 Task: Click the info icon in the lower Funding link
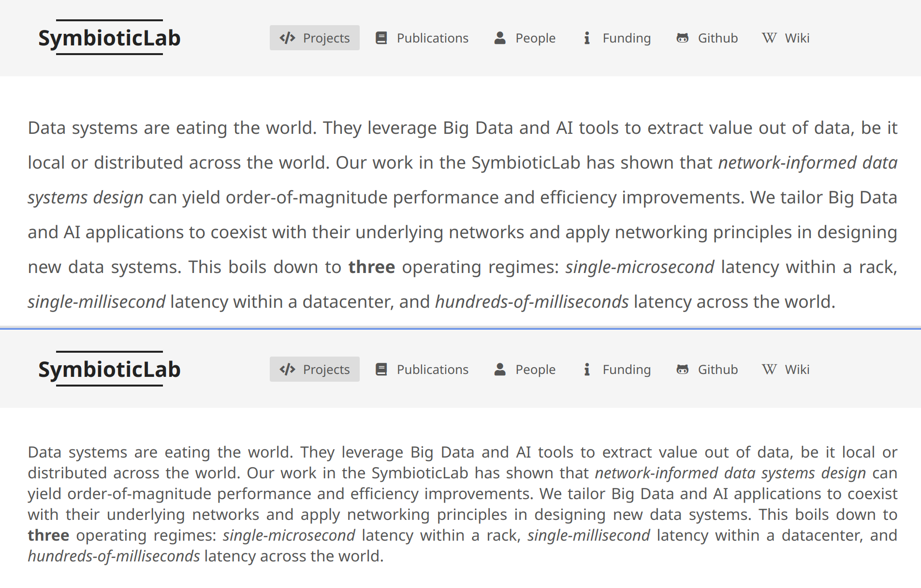587,369
